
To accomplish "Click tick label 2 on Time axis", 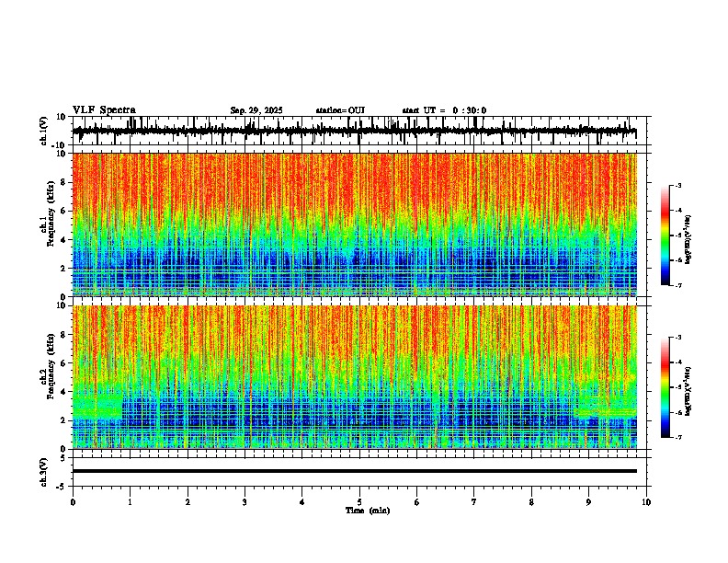I will [x=188, y=502].
